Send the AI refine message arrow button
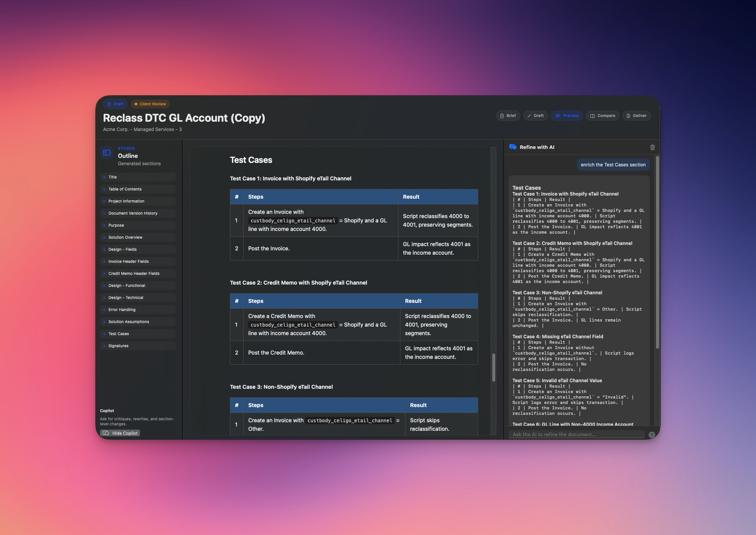 pos(652,435)
